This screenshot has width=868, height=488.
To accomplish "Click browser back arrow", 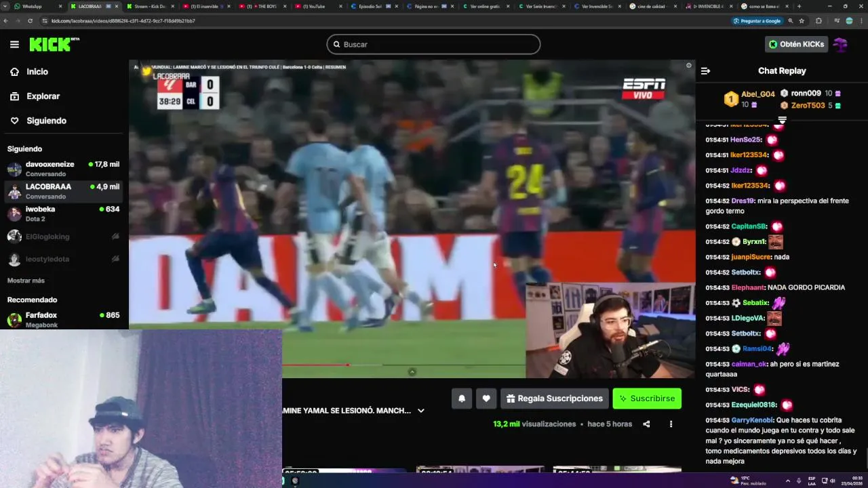I will [6, 21].
